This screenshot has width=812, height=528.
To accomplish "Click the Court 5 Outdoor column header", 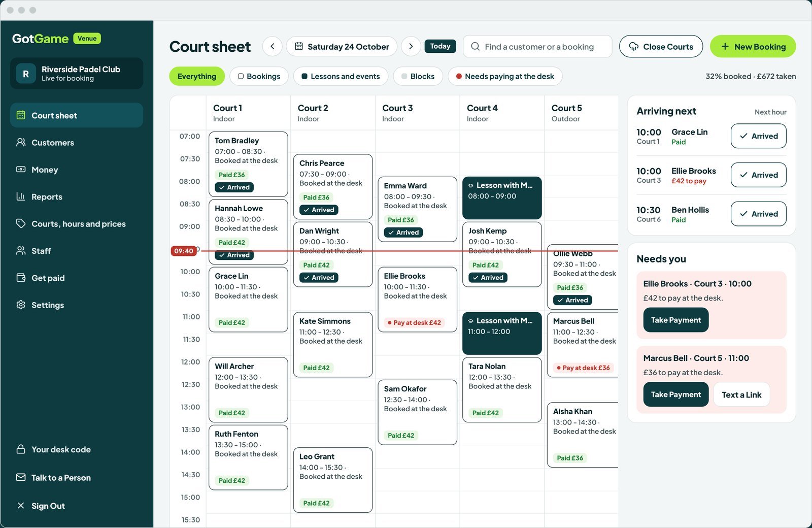I will [x=581, y=113].
